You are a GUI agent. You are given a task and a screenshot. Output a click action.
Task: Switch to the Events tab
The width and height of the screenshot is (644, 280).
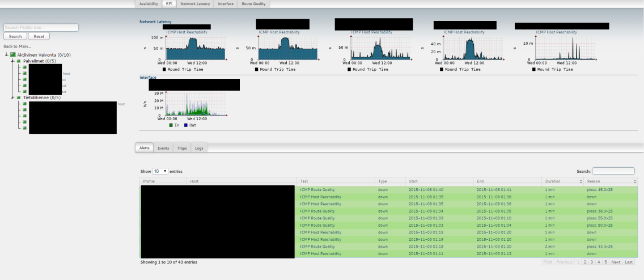(x=163, y=148)
